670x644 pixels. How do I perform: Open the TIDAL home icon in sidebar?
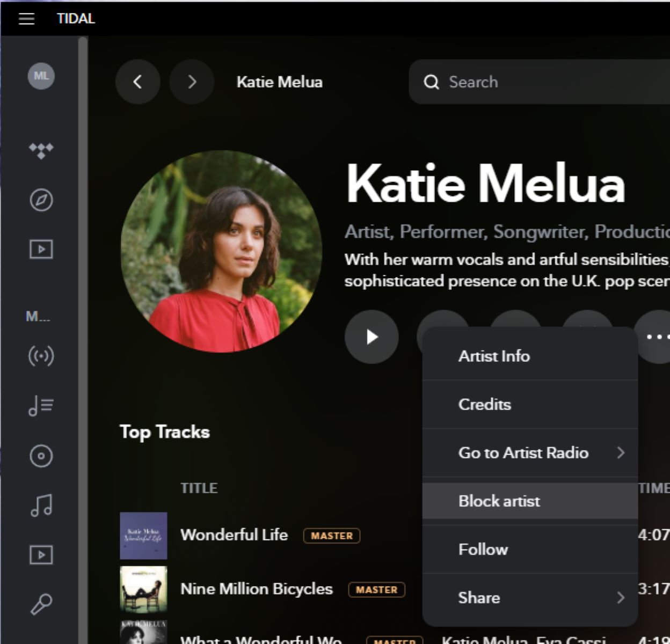(x=41, y=151)
